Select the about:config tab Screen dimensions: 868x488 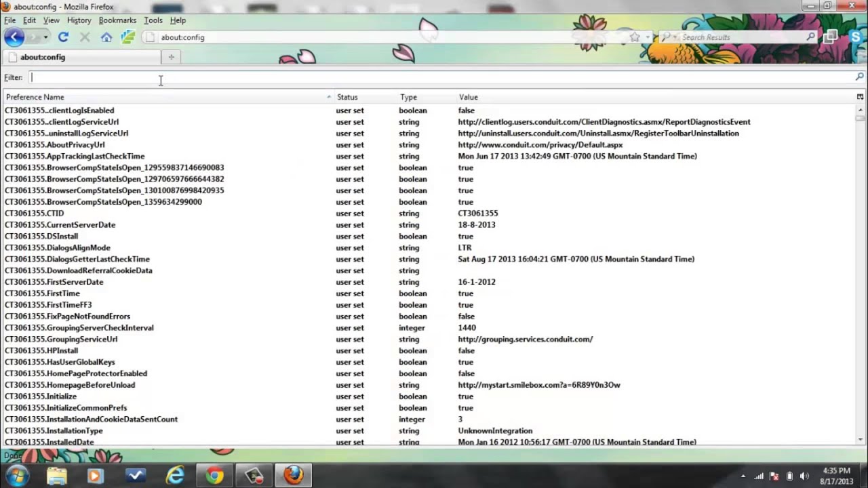click(81, 57)
